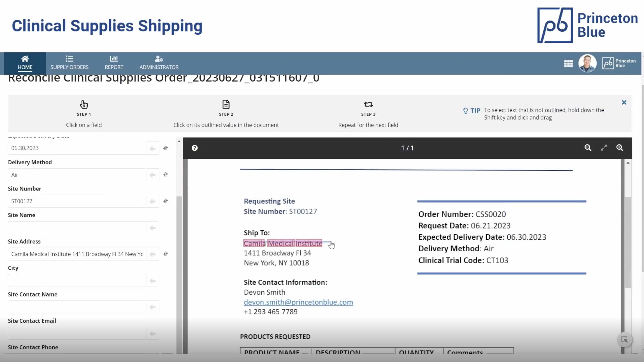Select outlined Camila Medical Institute text in document
Screen dimensions: 644x362
click(283, 243)
